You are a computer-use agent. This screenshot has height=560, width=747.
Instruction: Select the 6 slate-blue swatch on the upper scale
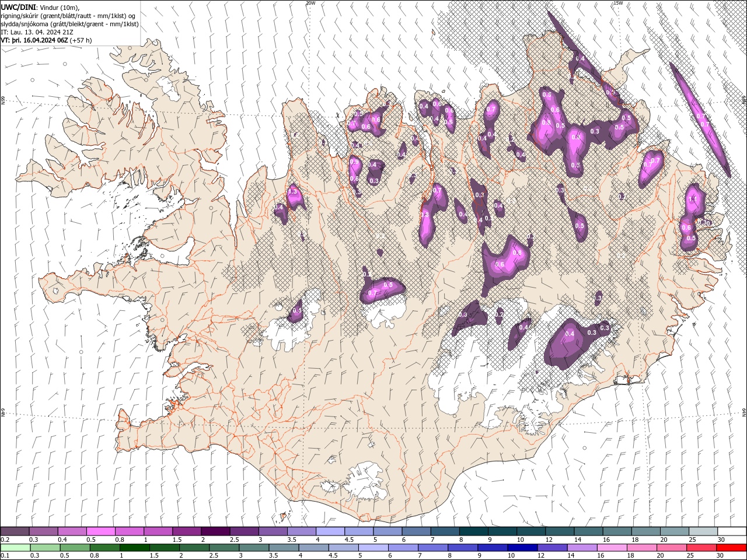click(416, 531)
